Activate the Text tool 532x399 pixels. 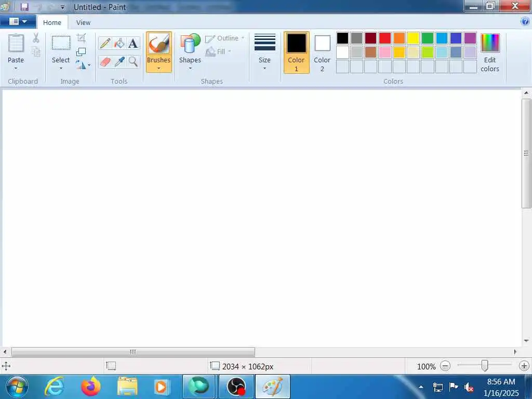(133, 44)
